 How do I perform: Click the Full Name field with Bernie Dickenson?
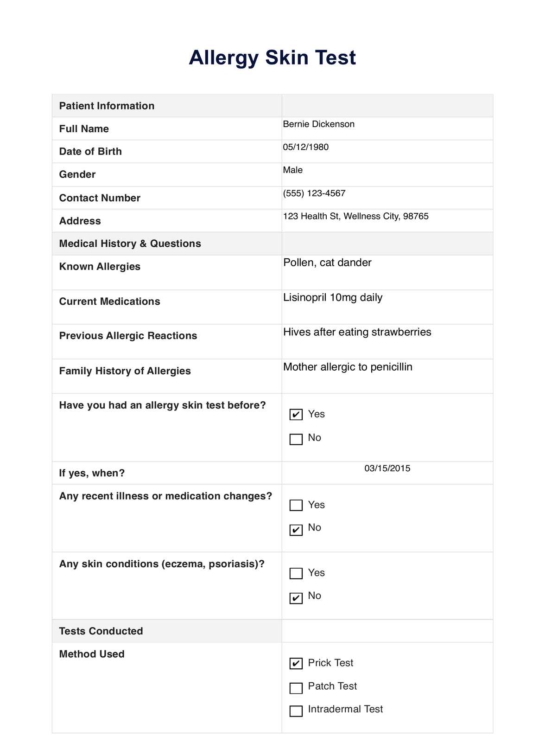(387, 128)
